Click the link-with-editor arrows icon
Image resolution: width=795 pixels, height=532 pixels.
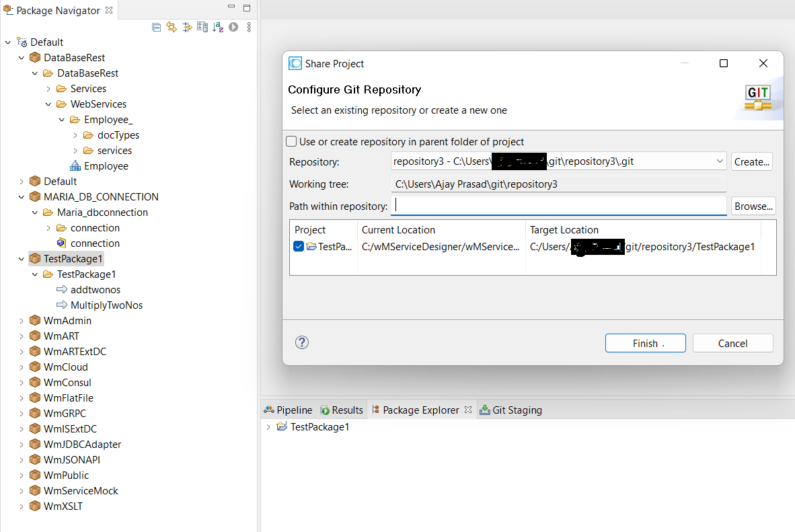pos(171,27)
